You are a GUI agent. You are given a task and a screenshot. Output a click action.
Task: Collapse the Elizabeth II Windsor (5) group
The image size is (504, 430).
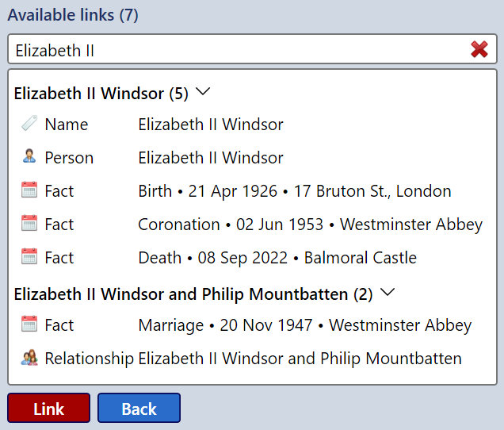(x=203, y=92)
